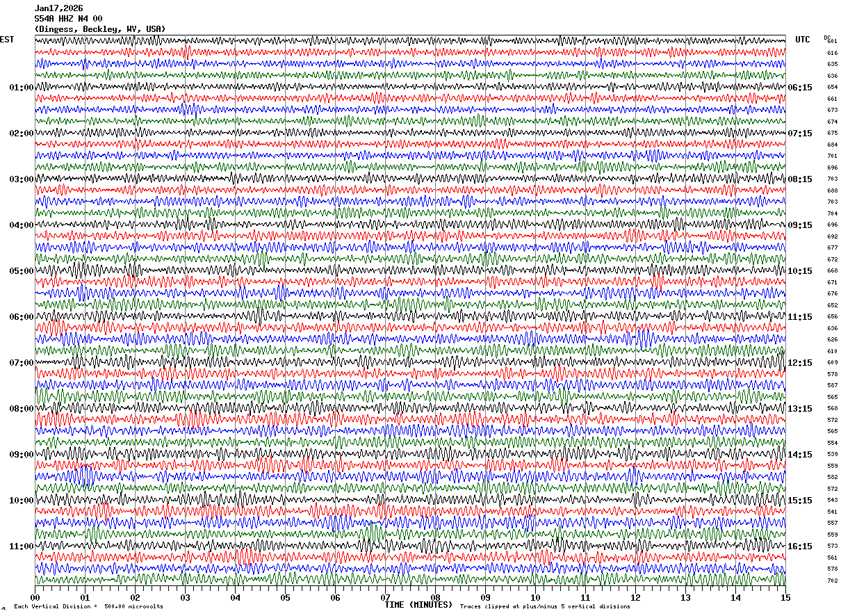This screenshot has height=616, width=841.
Task: Click DC offset value 661
Action: 833,99
